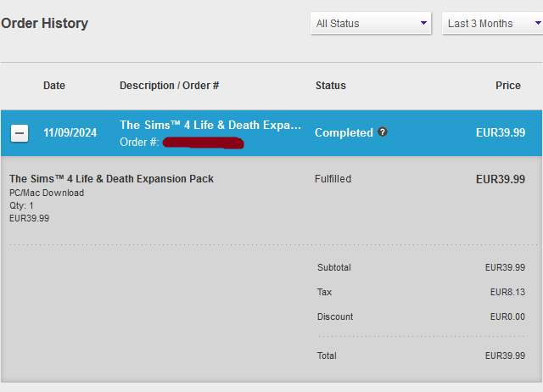The width and height of the screenshot is (543, 392).
Task: Click the Total amount EUR39.99
Action: 505,356
